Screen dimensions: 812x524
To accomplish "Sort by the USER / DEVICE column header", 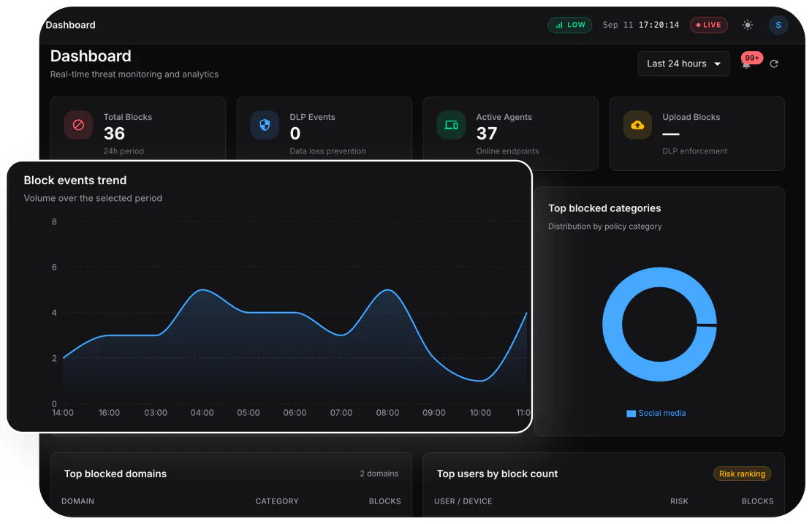I will click(x=463, y=501).
